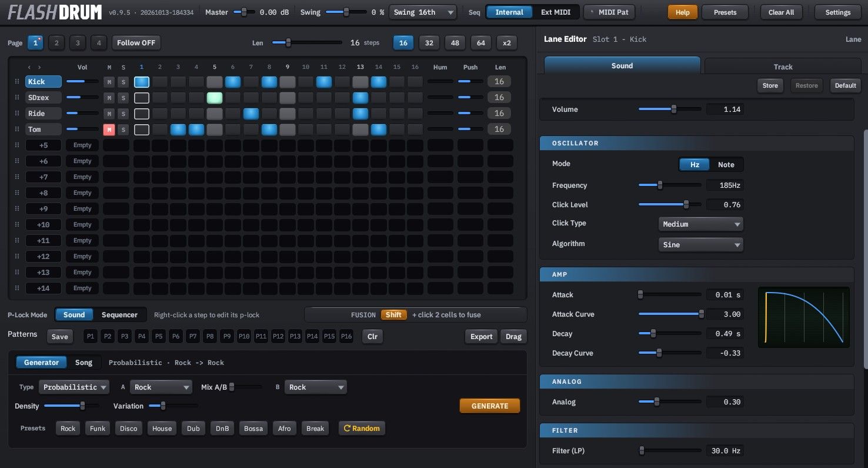The height and width of the screenshot is (468, 868).
Task: Click the Frequency value field showing 185Hz
Action: [725, 185]
